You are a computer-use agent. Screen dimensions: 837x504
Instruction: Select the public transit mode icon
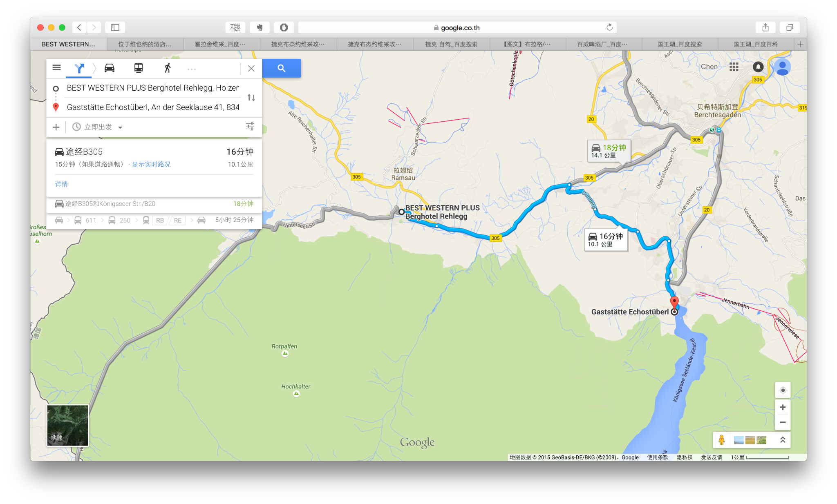(x=139, y=68)
